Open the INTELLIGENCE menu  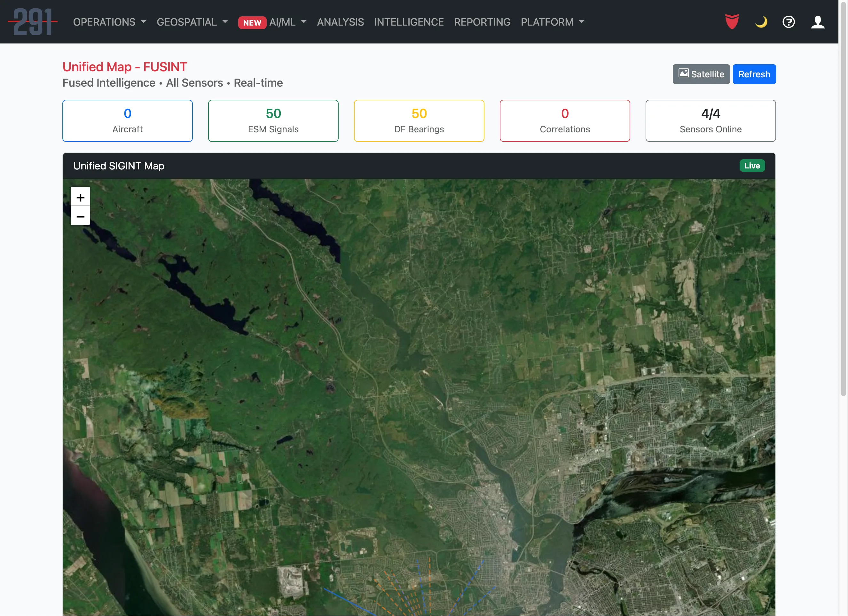pyautogui.click(x=409, y=22)
